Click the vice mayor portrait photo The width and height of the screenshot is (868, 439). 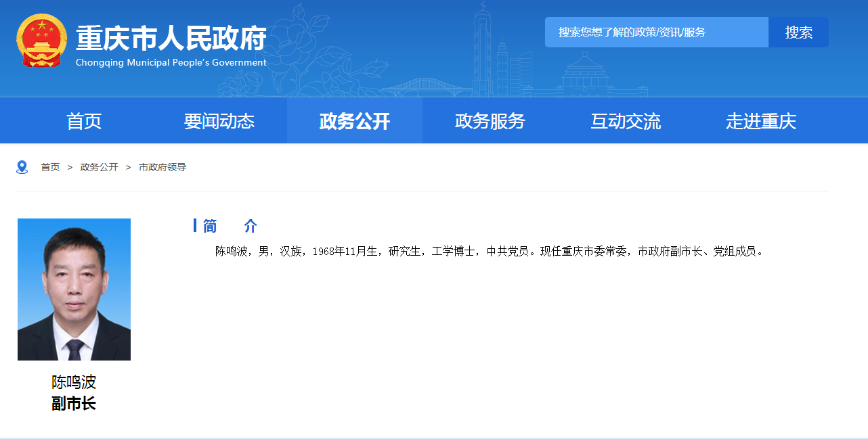74,290
